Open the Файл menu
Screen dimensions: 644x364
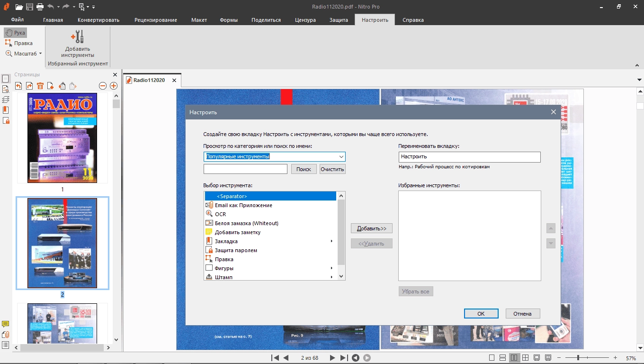pyautogui.click(x=18, y=20)
